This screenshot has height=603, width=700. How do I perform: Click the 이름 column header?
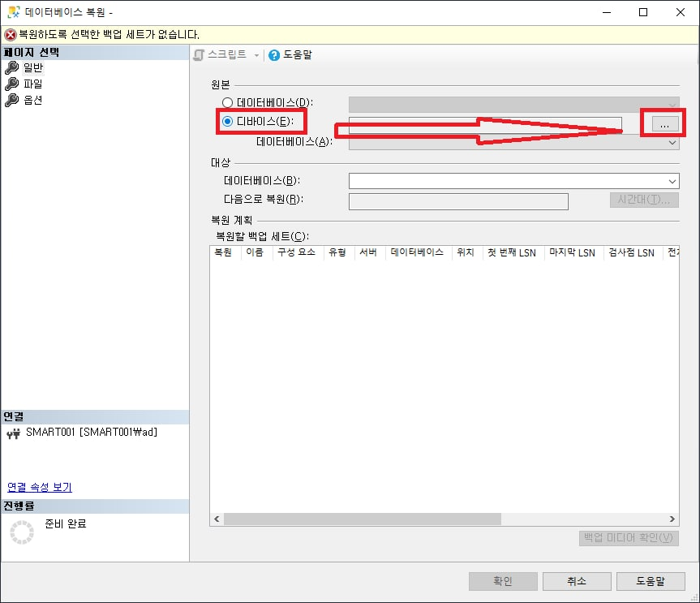tap(256, 252)
